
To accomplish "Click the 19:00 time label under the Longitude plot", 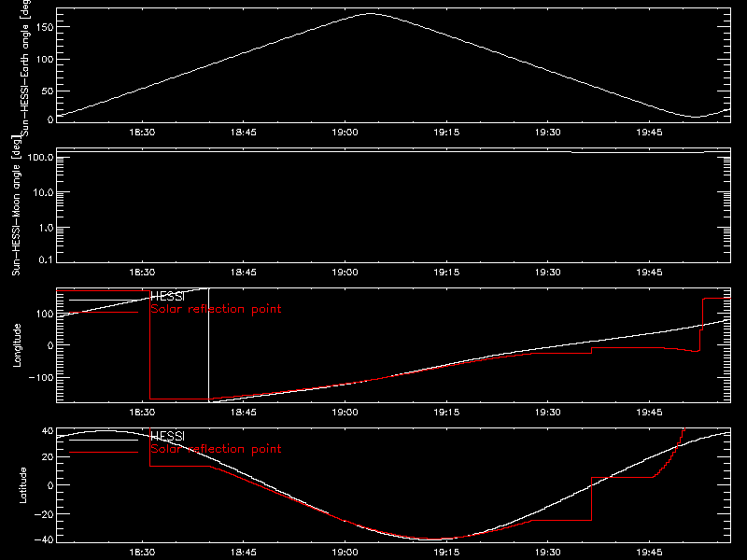I will (345, 413).
